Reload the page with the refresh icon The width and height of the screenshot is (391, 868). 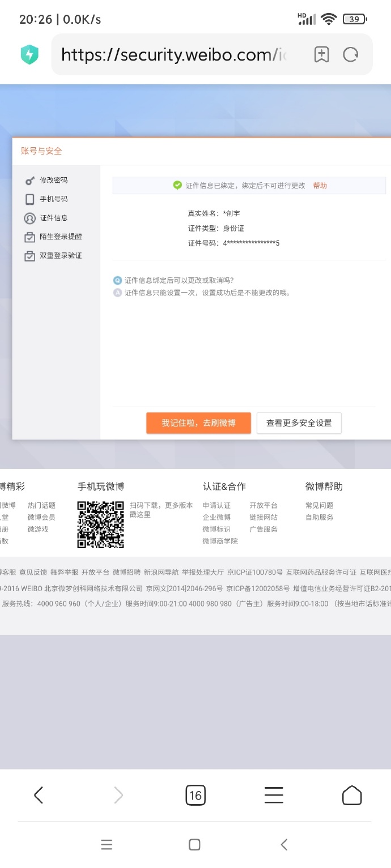tap(351, 54)
